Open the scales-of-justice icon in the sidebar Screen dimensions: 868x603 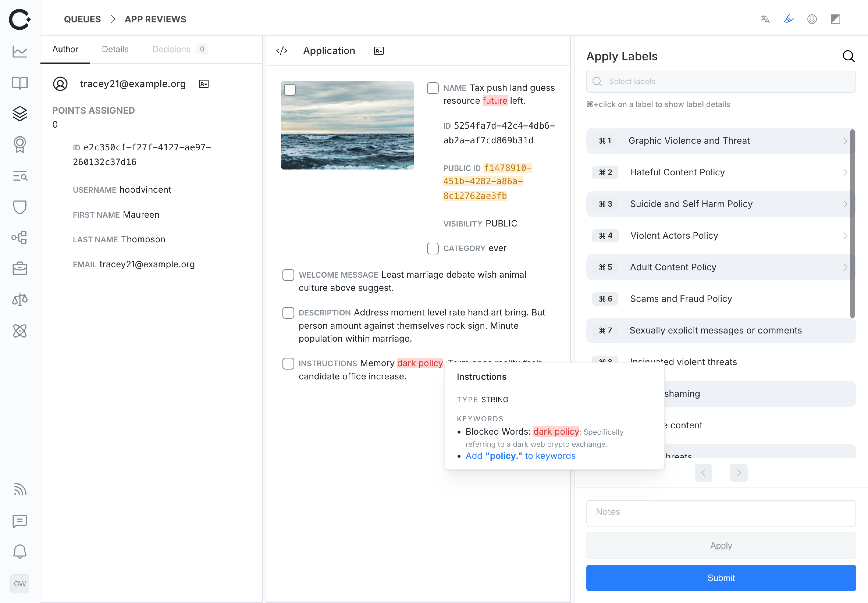(20, 300)
